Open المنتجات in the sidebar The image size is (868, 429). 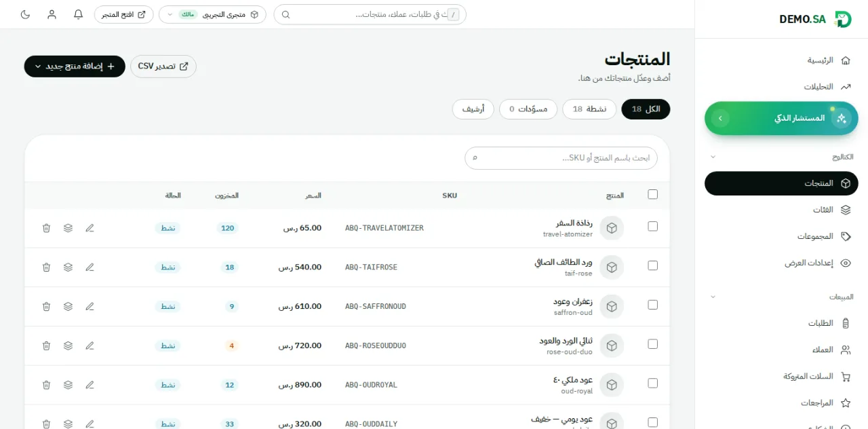[781, 183]
